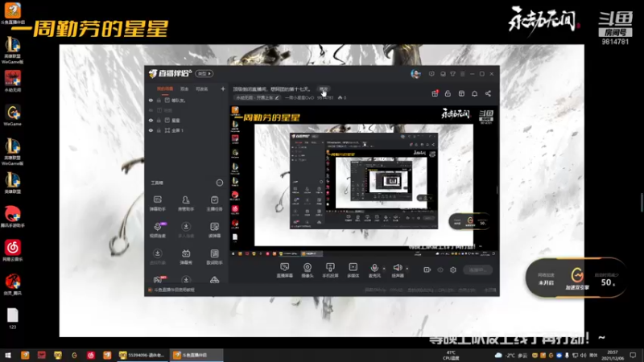Click the live broadcast button at bottom right
Screen dimensions: 644x362
point(478,269)
